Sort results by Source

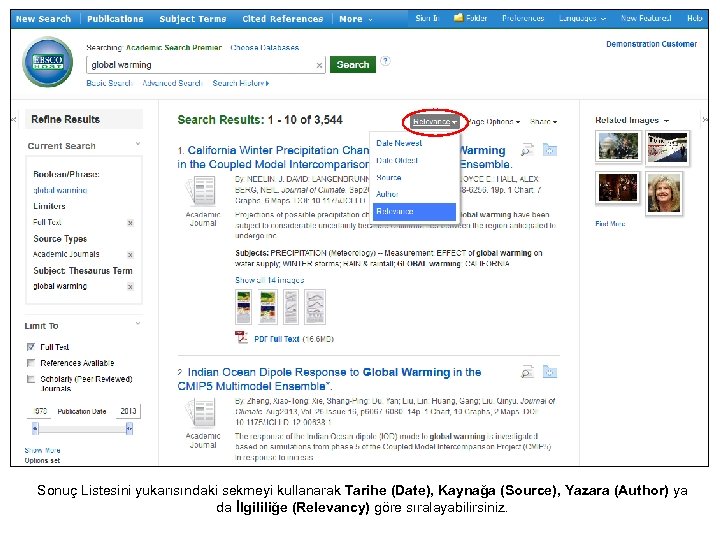point(388,177)
